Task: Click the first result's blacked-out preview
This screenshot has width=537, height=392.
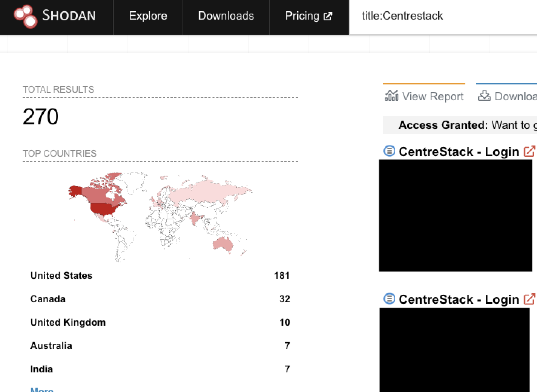Action: point(456,216)
